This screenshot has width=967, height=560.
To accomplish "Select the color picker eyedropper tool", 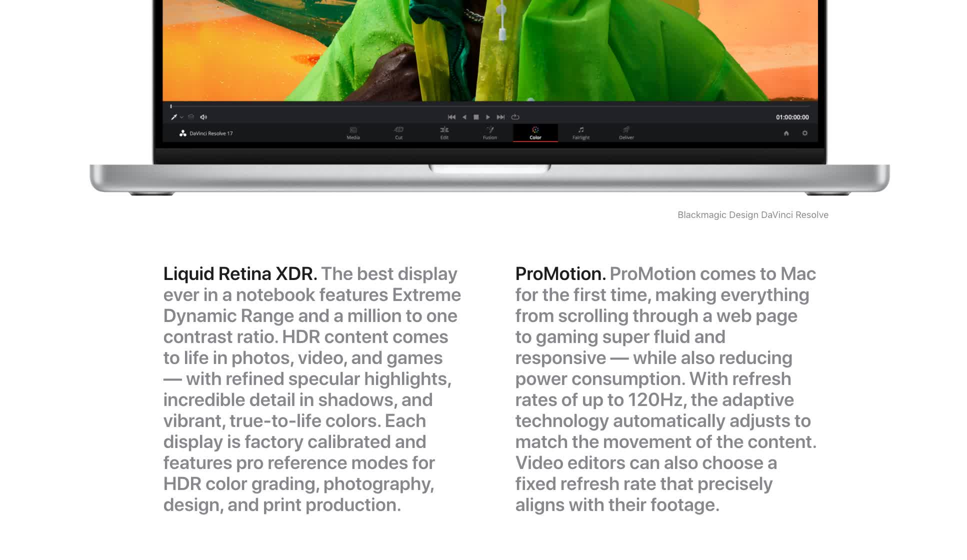I will point(173,117).
